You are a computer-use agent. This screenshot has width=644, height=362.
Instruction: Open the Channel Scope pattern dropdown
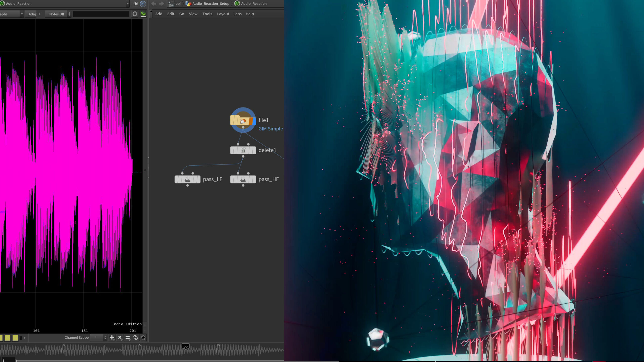[99, 338]
